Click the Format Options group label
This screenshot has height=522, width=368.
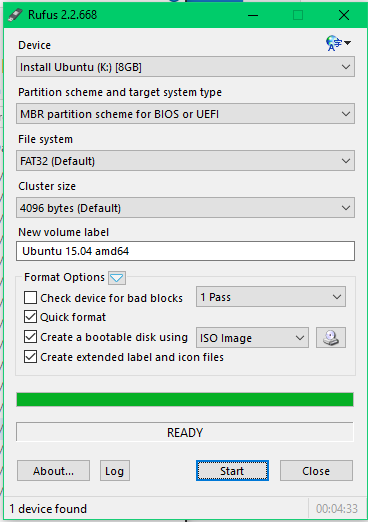click(64, 277)
